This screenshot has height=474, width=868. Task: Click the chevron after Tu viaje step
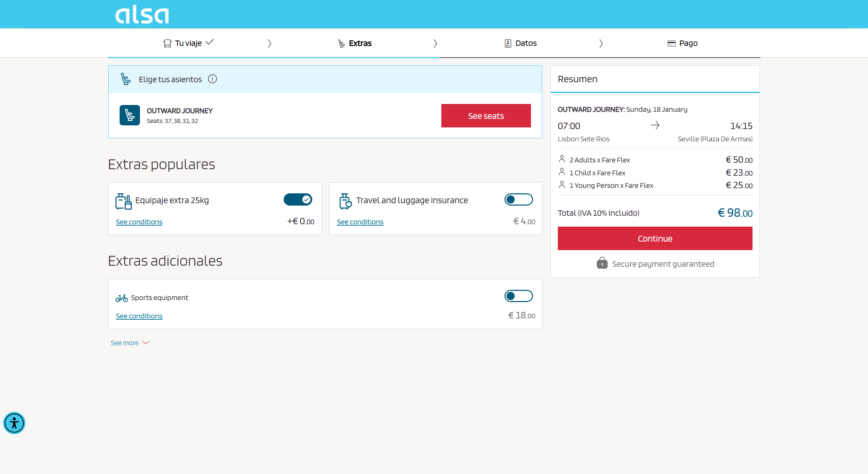coord(269,43)
